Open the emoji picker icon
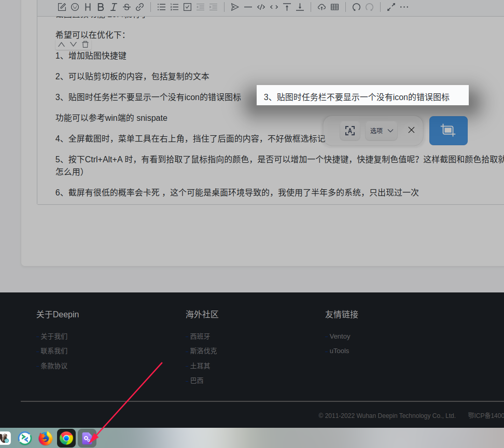The height and width of the screenshot is (448, 504). pos(75,7)
